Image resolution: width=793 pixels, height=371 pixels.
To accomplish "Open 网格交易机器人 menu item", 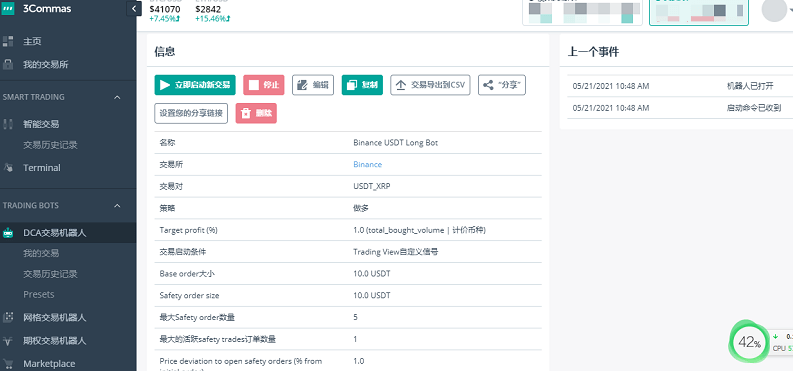I will coord(55,317).
